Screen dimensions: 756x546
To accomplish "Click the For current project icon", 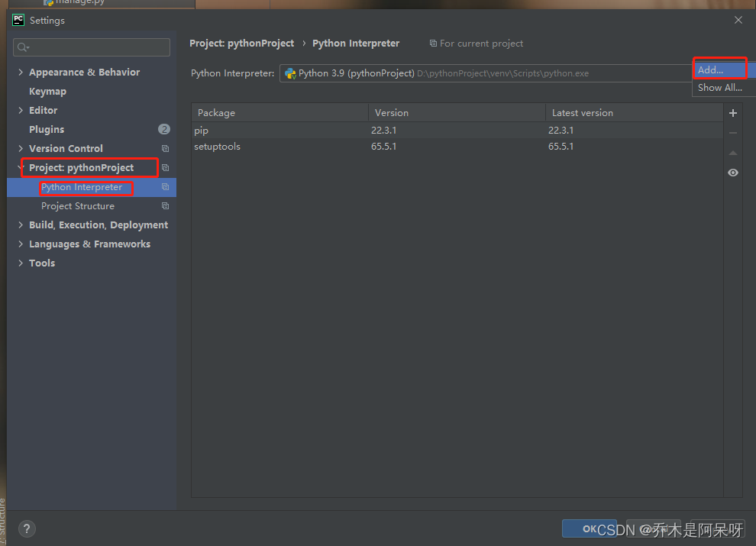I will (433, 44).
